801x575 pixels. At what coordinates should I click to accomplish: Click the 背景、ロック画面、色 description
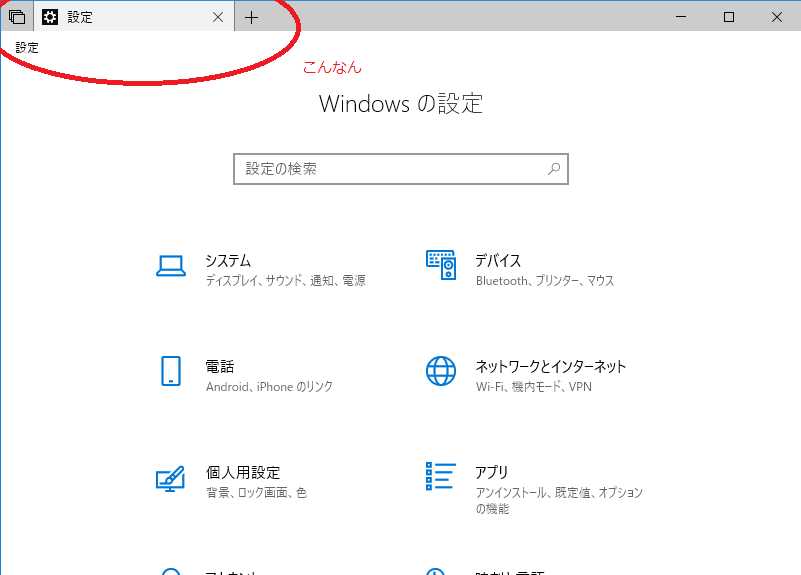tap(256, 492)
